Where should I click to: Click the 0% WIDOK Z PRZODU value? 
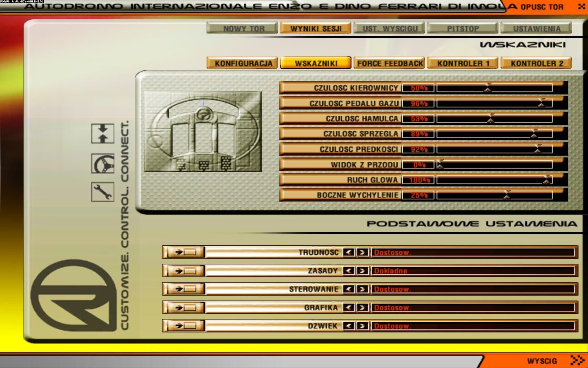pos(419,164)
